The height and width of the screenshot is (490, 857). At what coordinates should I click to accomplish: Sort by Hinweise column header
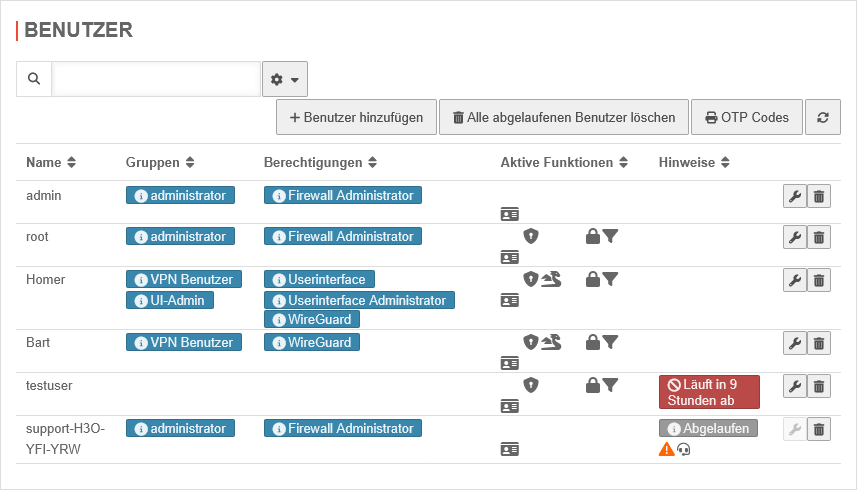click(695, 163)
